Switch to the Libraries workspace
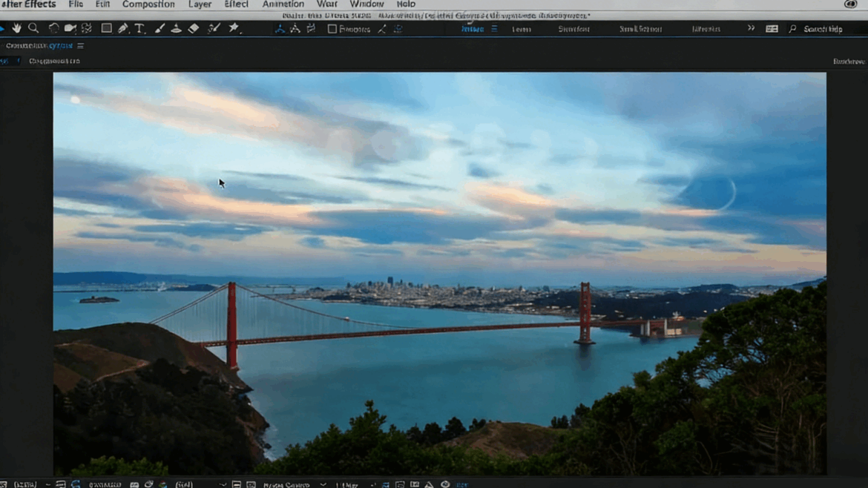This screenshot has width=868, height=488. tap(706, 29)
